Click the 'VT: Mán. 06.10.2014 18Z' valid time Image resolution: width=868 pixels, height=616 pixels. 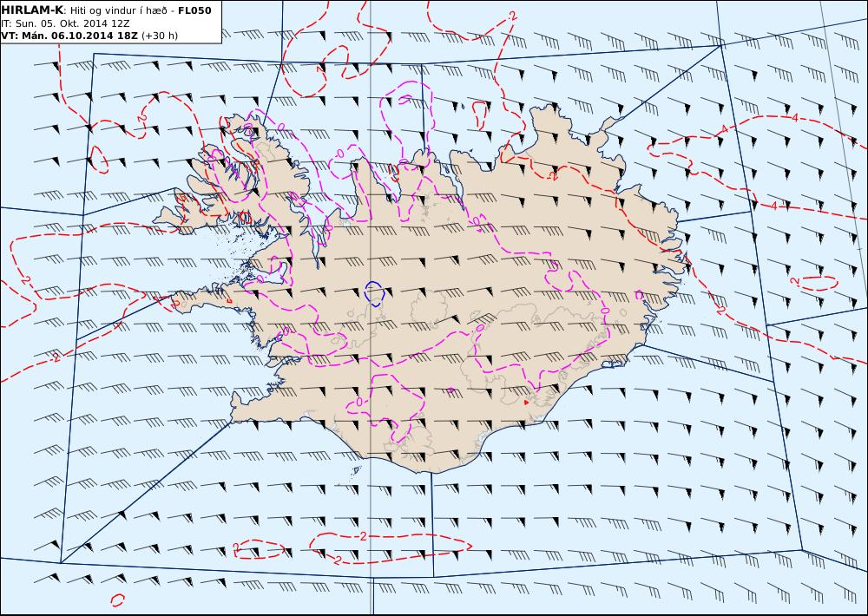coord(69,36)
